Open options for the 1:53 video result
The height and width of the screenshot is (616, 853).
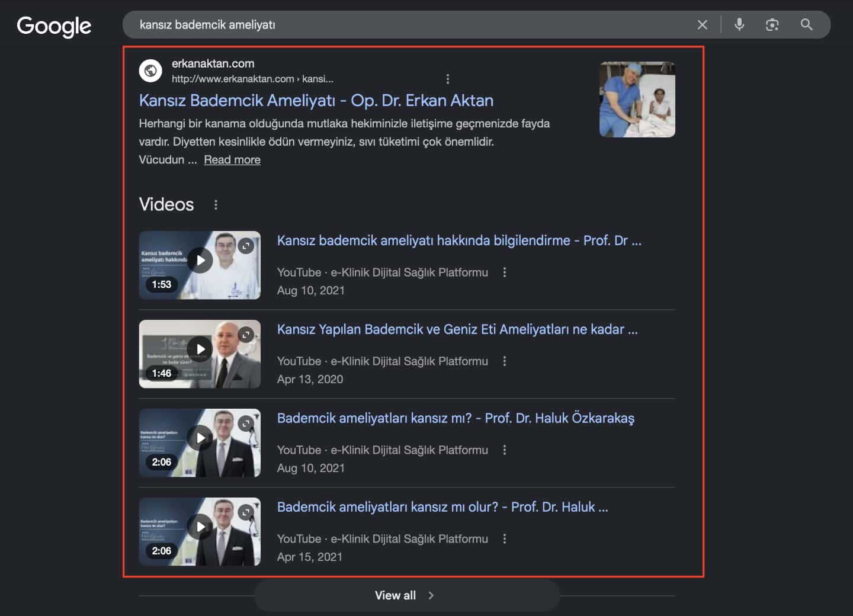pyautogui.click(x=505, y=272)
